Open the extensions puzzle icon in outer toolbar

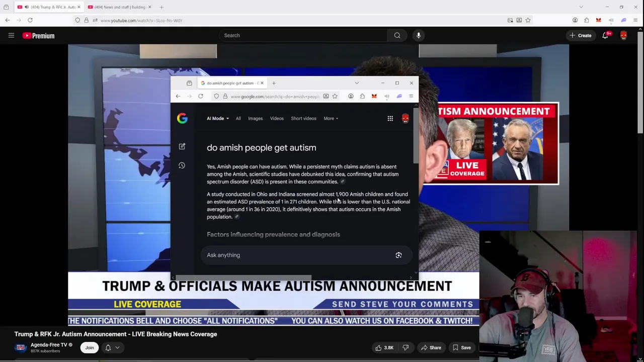pyautogui.click(x=587, y=20)
